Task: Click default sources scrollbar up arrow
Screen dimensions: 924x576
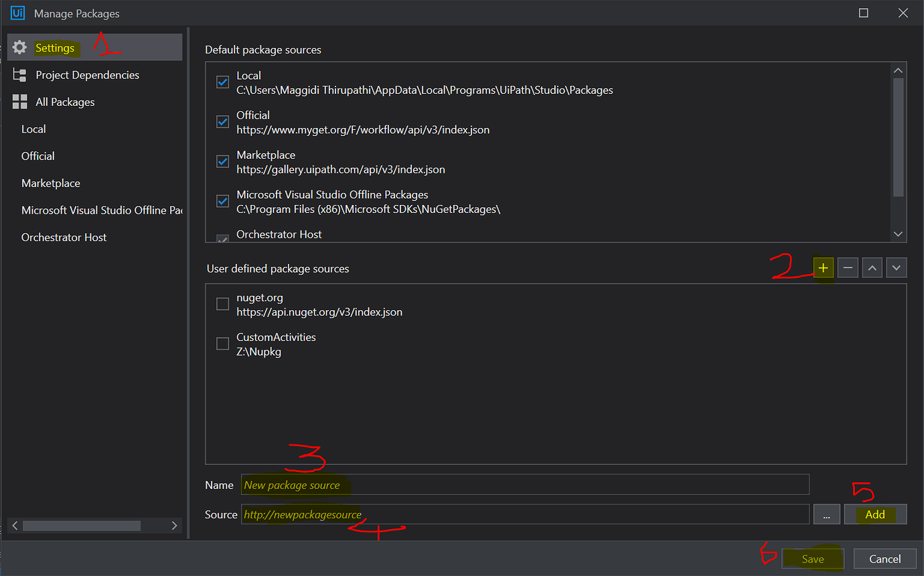Action: [x=899, y=70]
